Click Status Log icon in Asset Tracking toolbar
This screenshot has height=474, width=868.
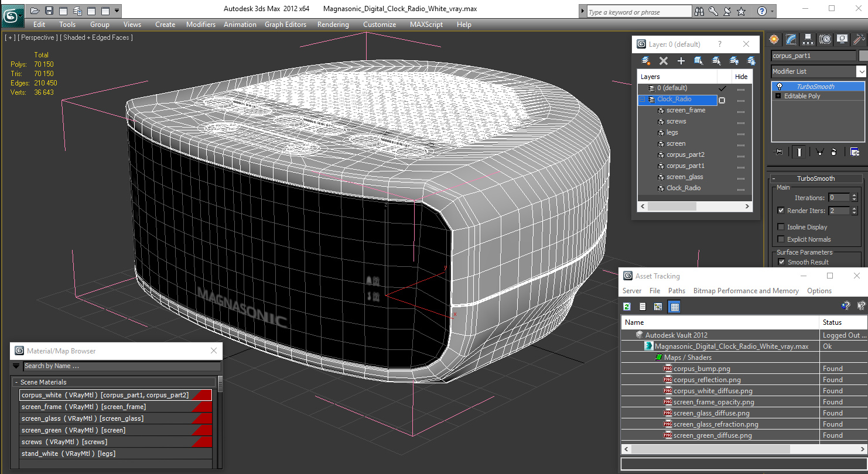click(643, 307)
